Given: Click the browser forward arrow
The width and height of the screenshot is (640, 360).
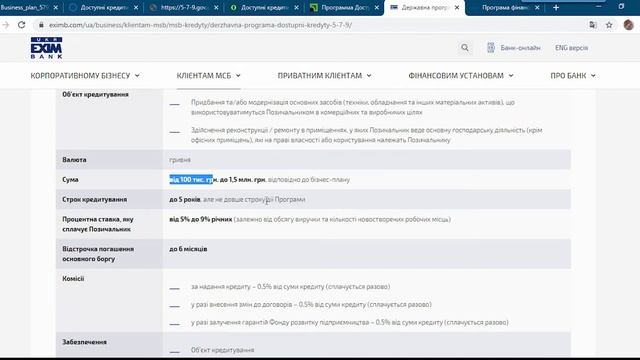Looking at the screenshot, I should click(6, 25).
